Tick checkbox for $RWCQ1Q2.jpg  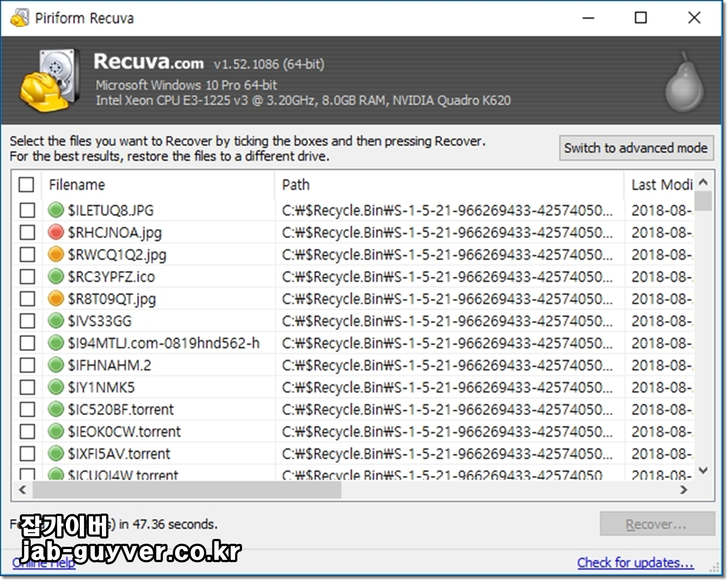[x=27, y=255]
